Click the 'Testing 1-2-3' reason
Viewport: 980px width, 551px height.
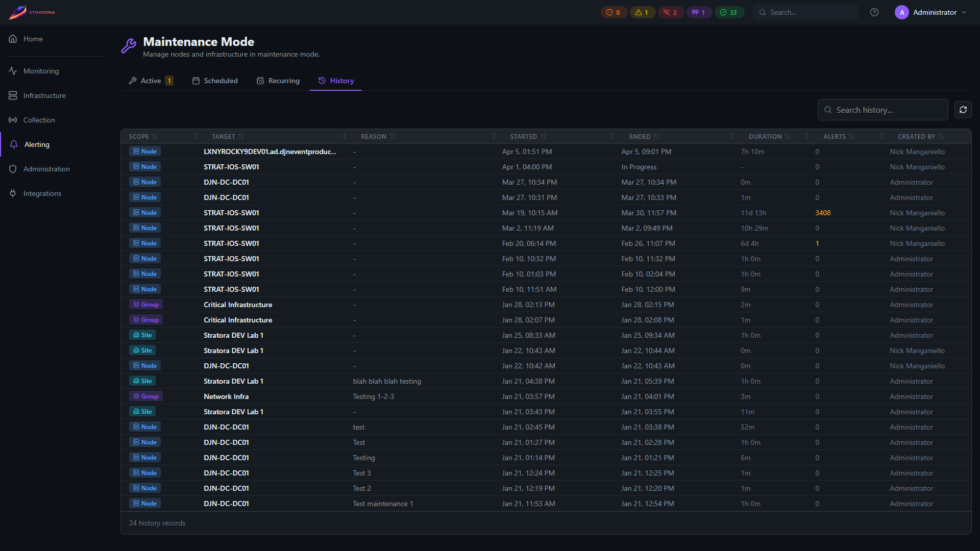(373, 396)
